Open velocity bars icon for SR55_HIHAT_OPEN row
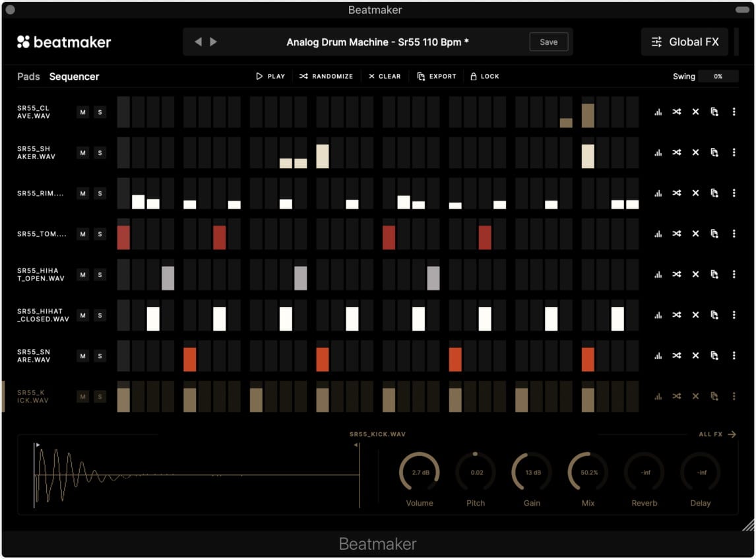Viewport: 756px width, 559px height. pyautogui.click(x=658, y=275)
